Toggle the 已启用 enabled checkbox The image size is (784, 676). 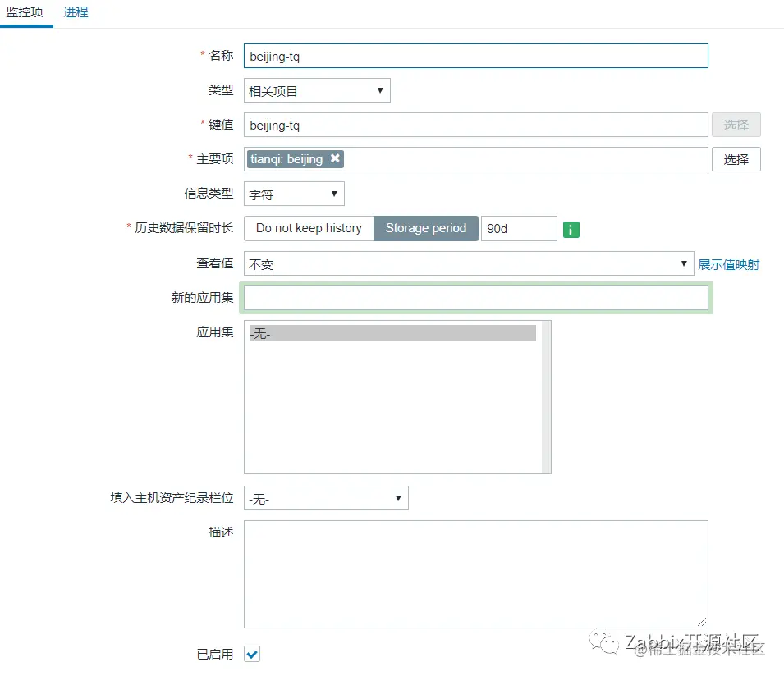(x=252, y=654)
